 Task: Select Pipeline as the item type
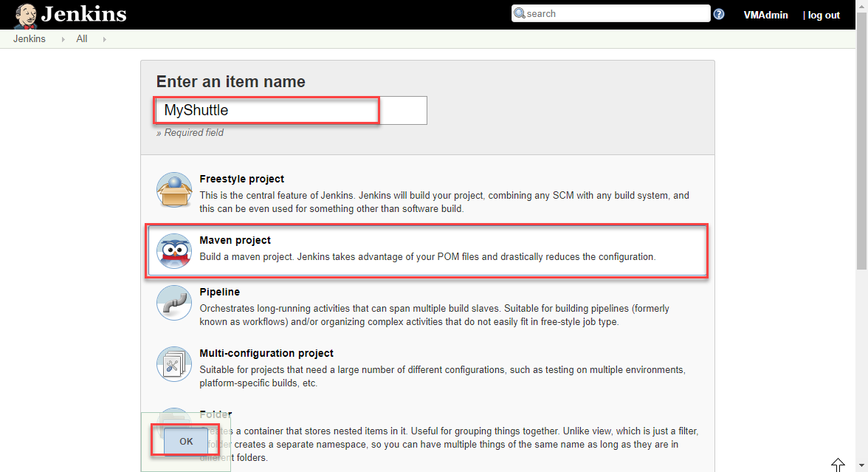pos(219,291)
